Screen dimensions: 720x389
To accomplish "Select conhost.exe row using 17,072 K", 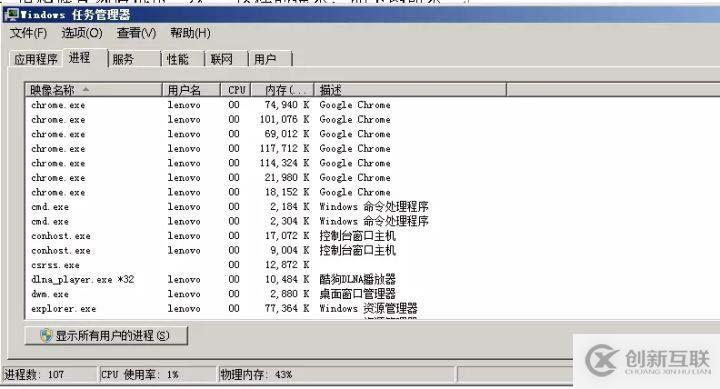I will [x=373, y=236].
